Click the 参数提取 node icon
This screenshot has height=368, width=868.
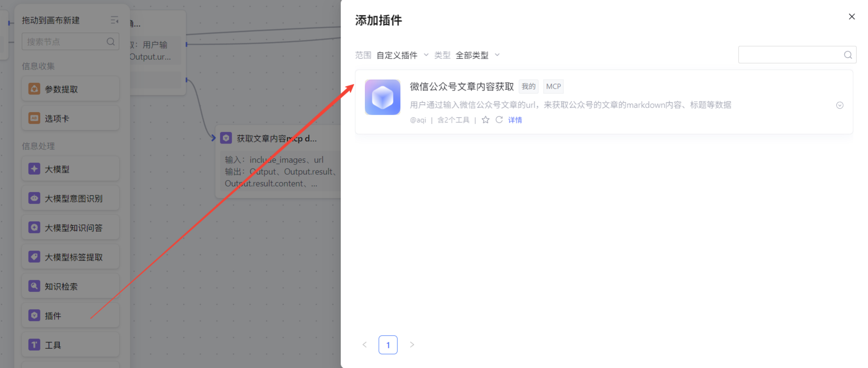tap(34, 89)
